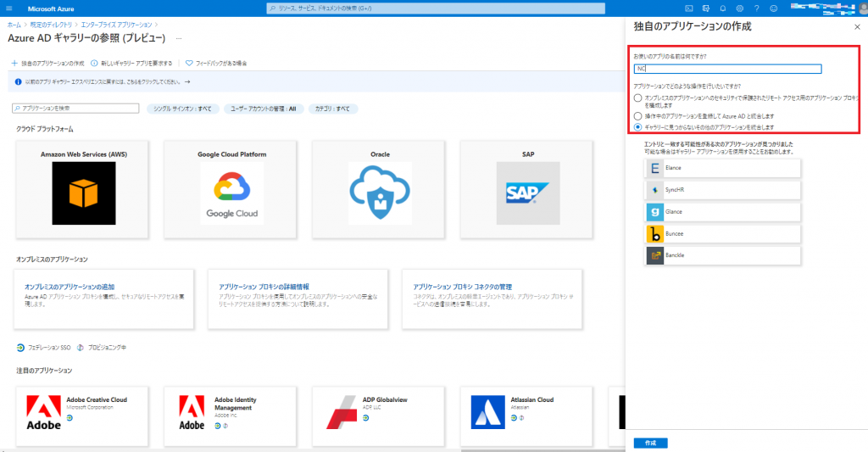Click the heart feedback icon

tap(189, 63)
